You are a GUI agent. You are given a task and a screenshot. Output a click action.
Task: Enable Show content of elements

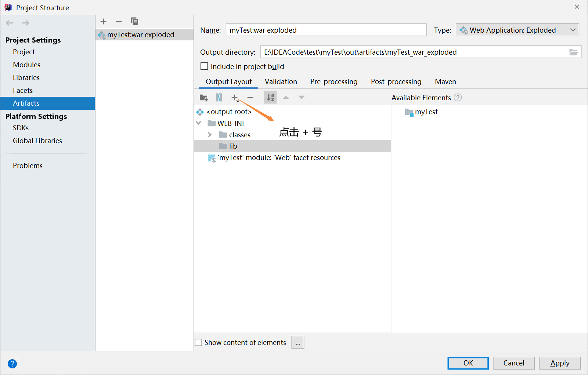click(198, 342)
